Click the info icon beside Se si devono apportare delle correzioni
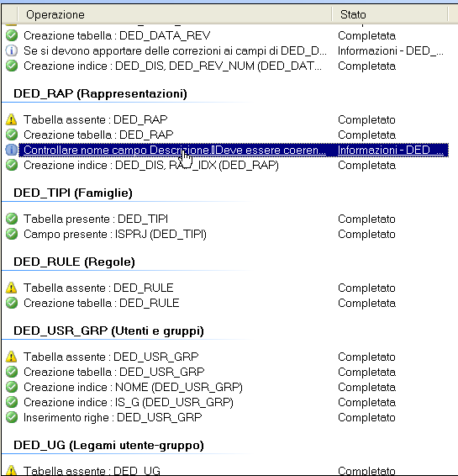 tap(12, 50)
